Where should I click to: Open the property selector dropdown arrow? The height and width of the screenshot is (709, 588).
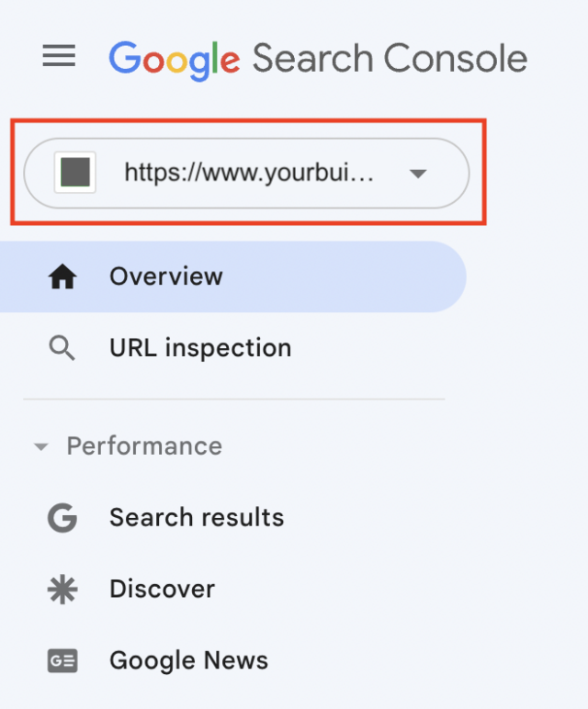click(418, 174)
